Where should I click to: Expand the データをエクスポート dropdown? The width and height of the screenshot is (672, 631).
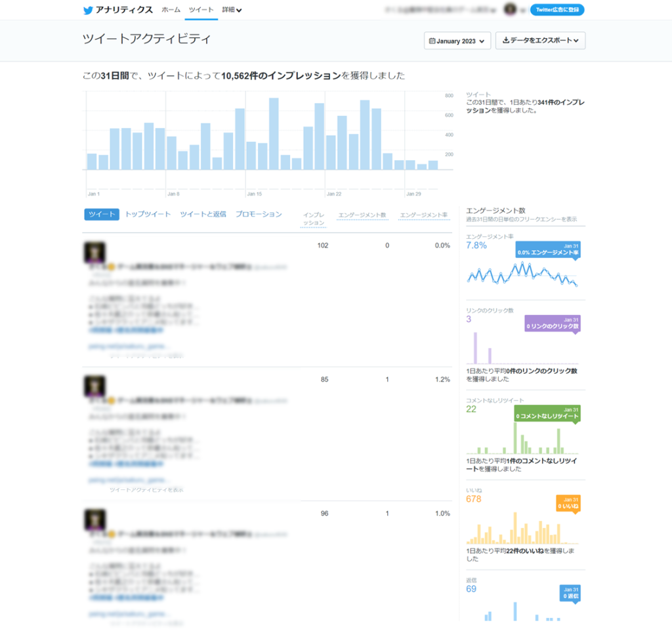[x=540, y=41]
